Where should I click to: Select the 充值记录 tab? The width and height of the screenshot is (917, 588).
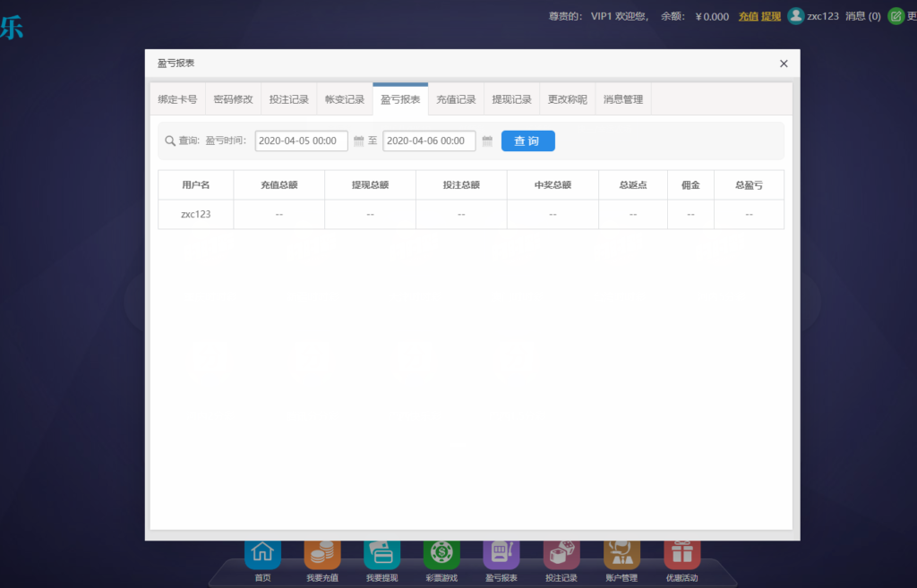coord(456,99)
